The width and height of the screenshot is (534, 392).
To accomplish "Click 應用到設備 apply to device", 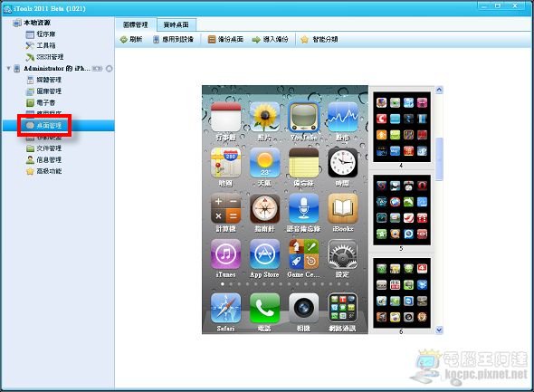I will pos(173,40).
